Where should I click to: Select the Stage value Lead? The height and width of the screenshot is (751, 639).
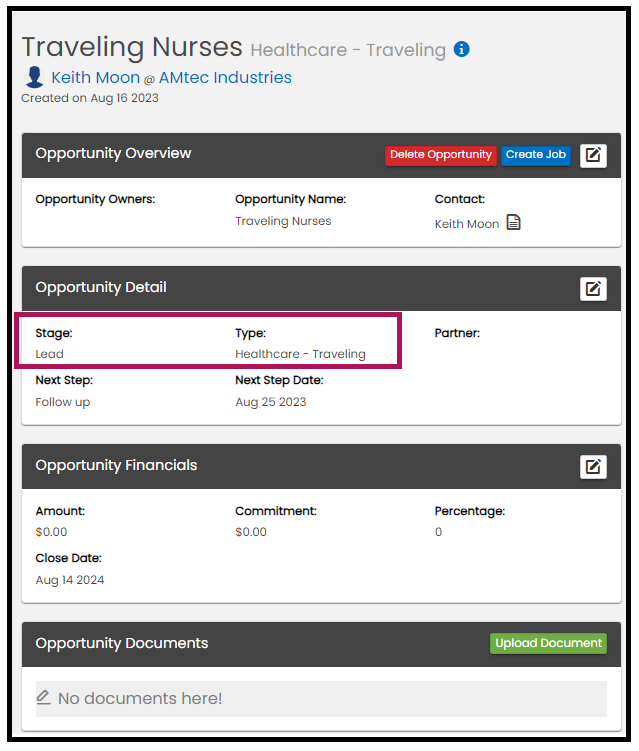49,354
